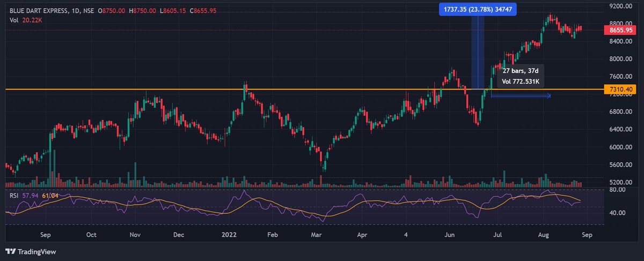This screenshot has height=261, width=644.
Task: Select the high value H8750.00
Action: [143, 10]
